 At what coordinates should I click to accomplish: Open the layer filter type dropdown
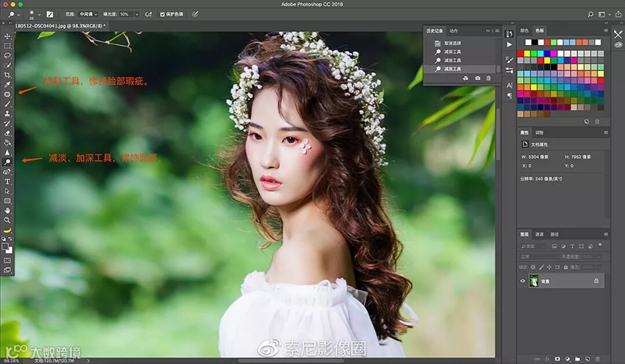533,247
